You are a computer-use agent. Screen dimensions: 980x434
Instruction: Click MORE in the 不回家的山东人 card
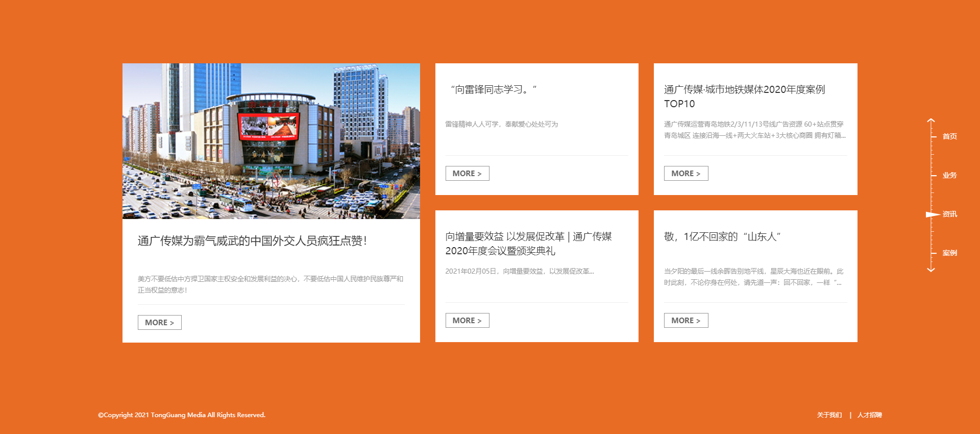click(685, 321)
